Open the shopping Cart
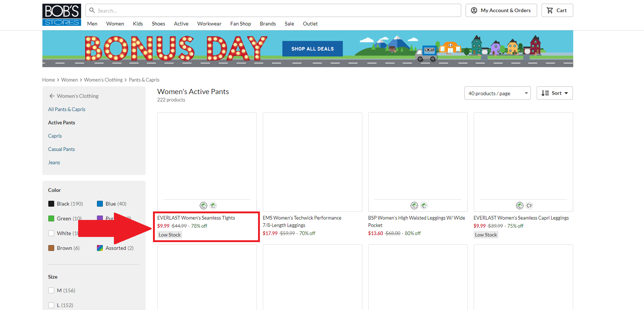 (557, 10)
